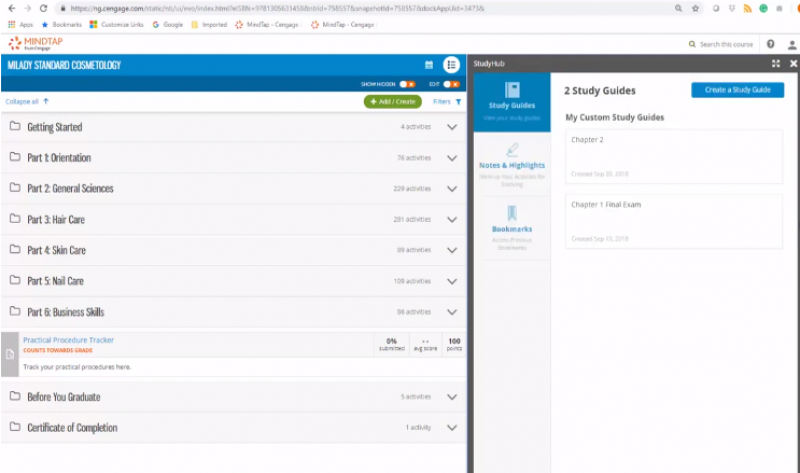
Task: Switch to the Bookmarks tab in StudyHub
Action: [x=511, y=228]
